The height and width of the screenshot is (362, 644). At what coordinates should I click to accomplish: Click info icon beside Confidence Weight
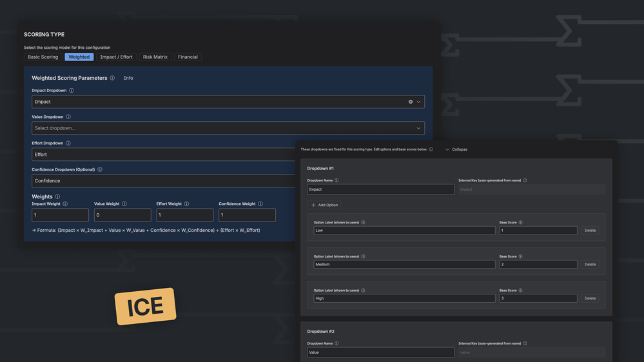point(260,204)
